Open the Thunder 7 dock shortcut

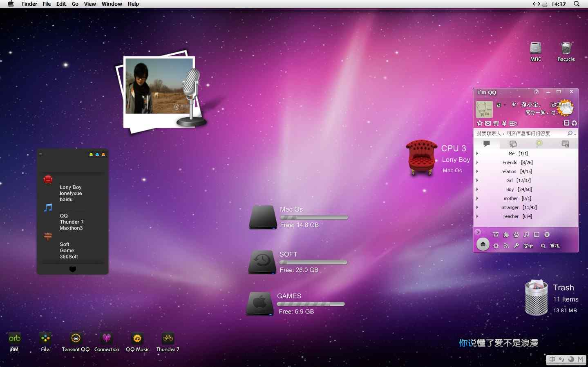pos(168,338)
